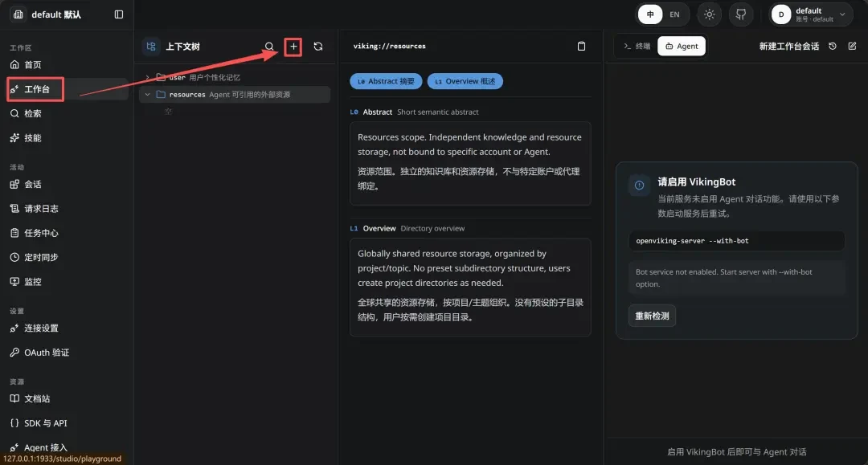The image size is (868, 465).
Task: Switch language to EN
Action: click(x=675, y=14)
